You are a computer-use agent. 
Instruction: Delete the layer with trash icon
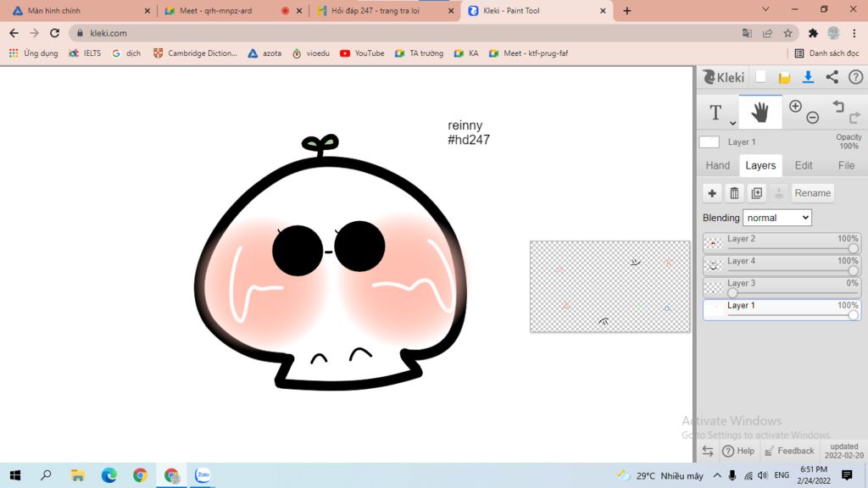(734, 193)
